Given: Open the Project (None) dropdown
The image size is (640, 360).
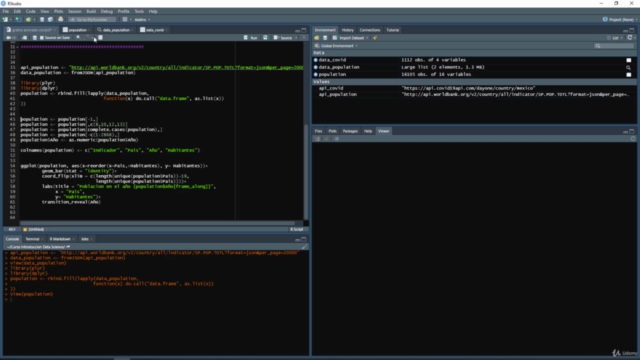Looking at the screenshot, I should [620, 20].
